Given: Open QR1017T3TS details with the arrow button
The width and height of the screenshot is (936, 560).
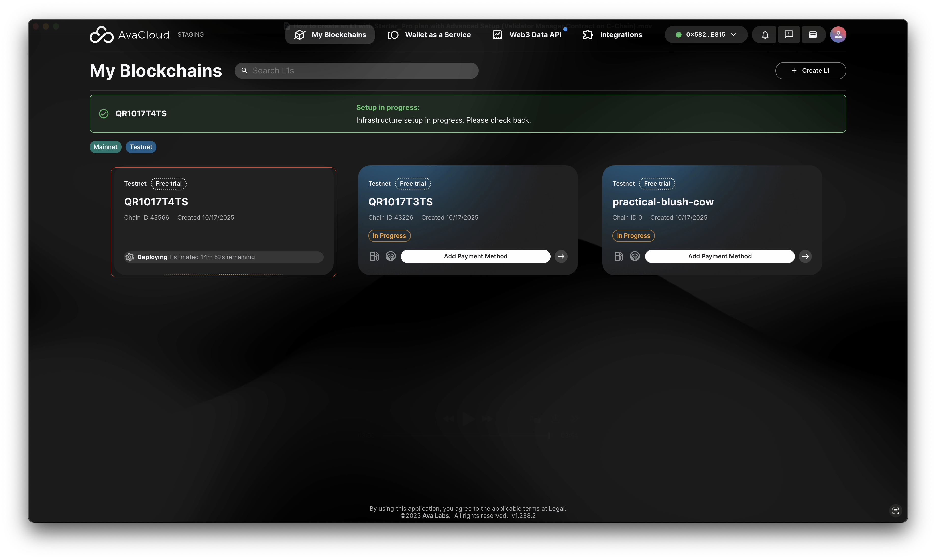Looking at the screenshot, I should [561, 256].
